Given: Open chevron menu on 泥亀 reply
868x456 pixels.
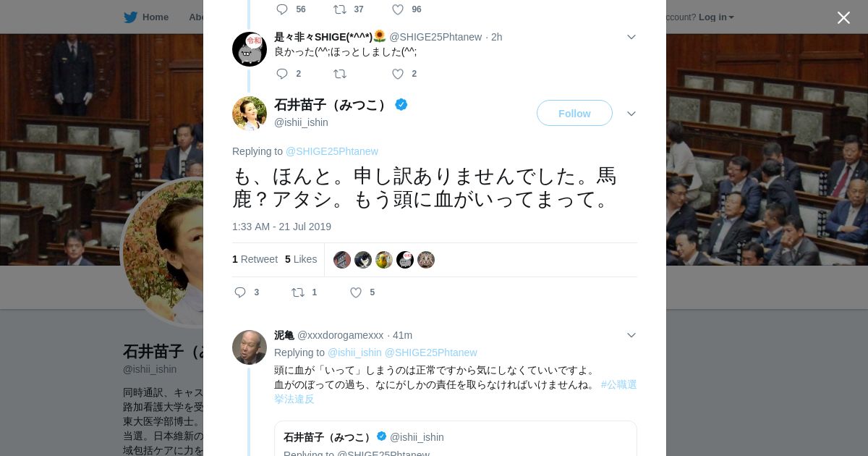Looking at the screenshot, I should 631,335.
